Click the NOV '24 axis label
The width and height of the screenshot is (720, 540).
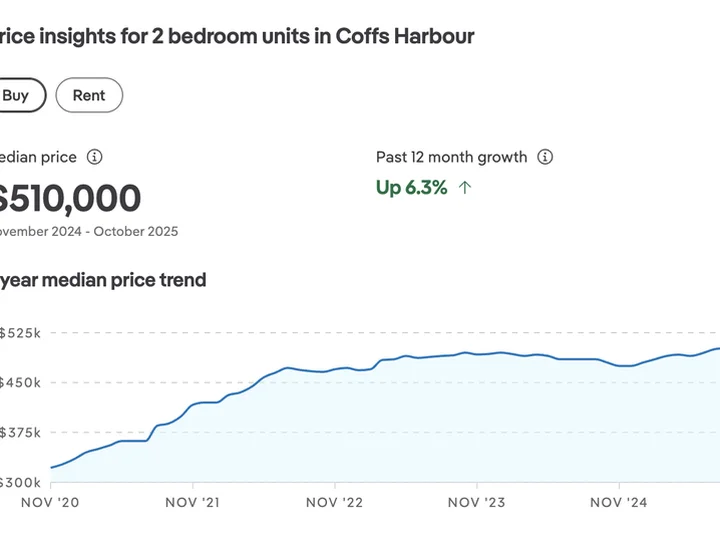pos(619,502)
